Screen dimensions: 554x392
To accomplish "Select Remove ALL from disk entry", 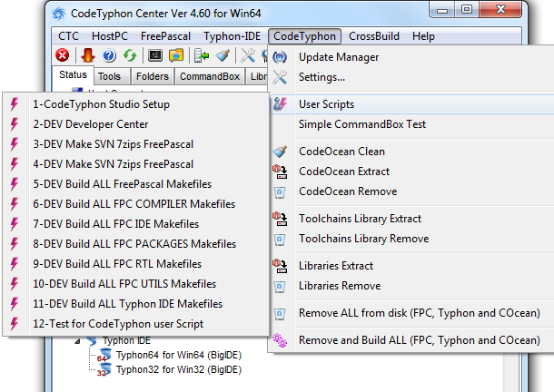I will click(x=411, y=313).
